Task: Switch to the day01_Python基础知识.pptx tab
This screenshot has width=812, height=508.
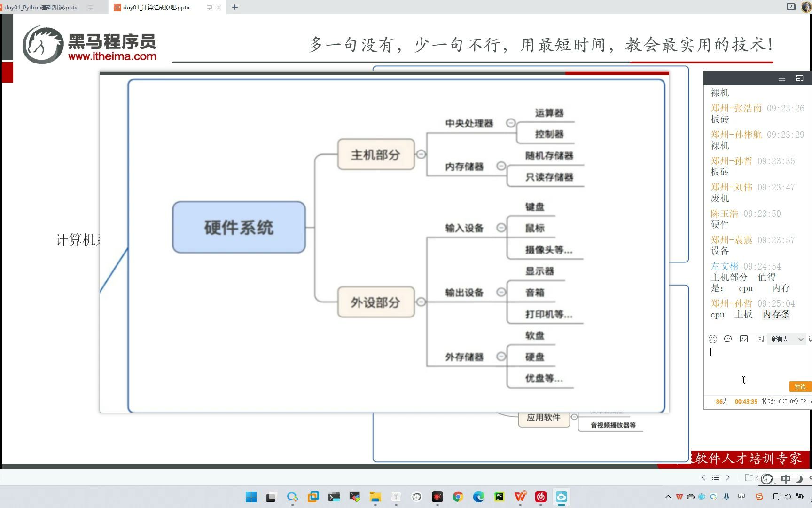Action: pos(40,7)
